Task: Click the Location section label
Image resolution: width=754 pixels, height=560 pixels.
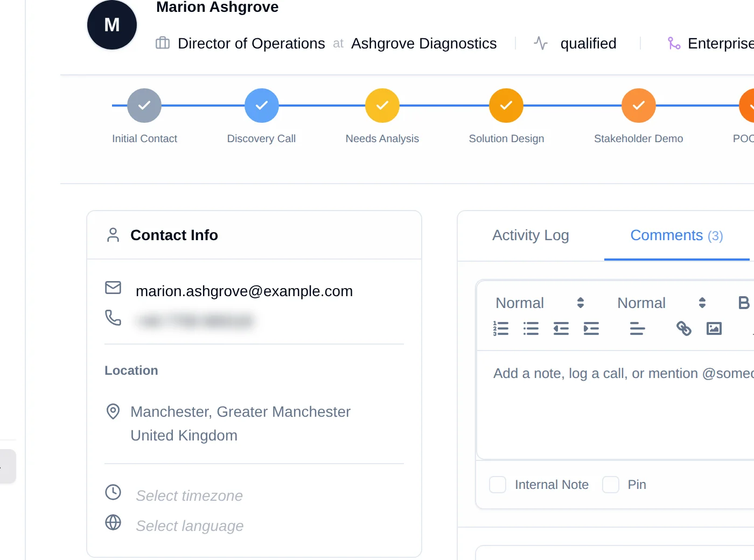Action: 131,370
